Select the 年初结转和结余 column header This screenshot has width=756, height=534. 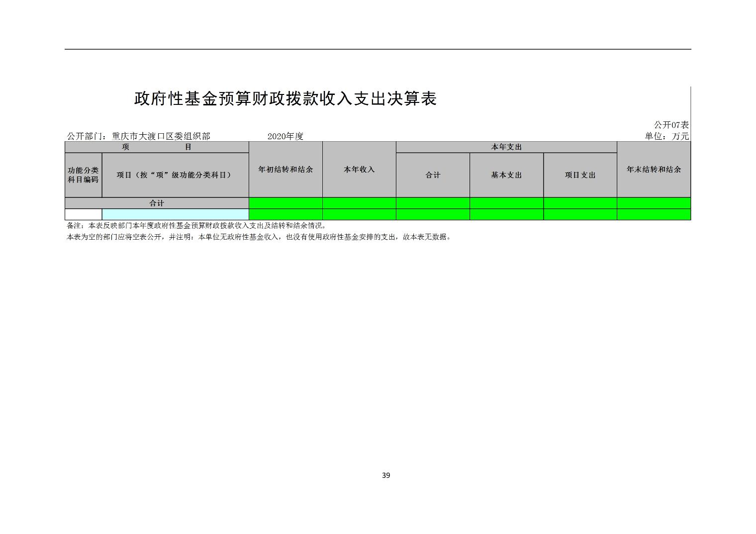(x=285, y=170)
